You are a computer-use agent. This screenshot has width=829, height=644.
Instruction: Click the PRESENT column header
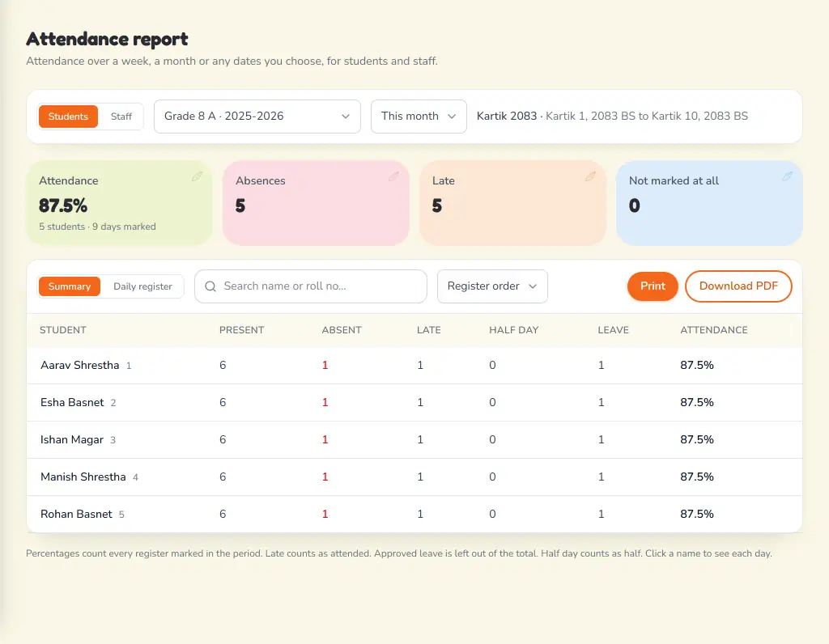point(241,330)
